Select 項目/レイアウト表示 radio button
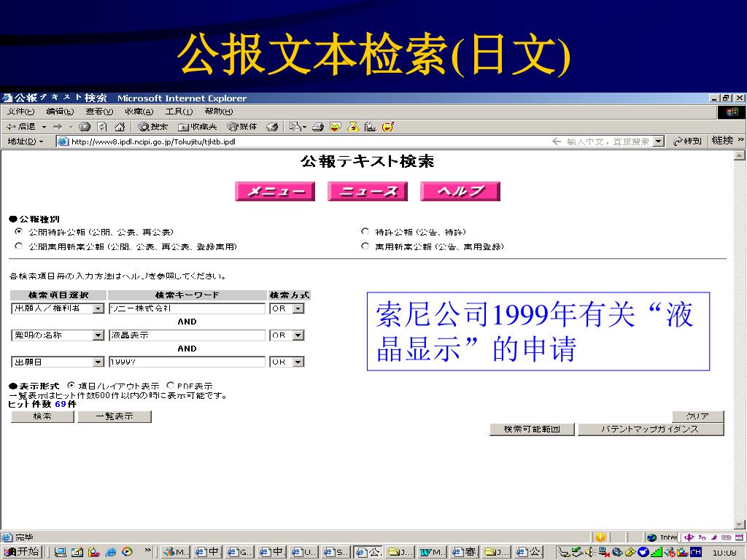The image size is (747, 560). [x=71, y=385]
